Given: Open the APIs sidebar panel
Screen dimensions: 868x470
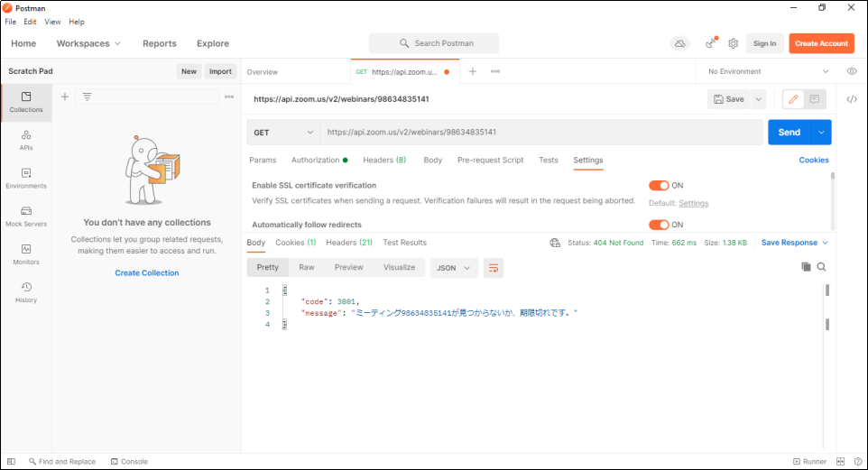Looking at the screenshot, I should 26,141.
